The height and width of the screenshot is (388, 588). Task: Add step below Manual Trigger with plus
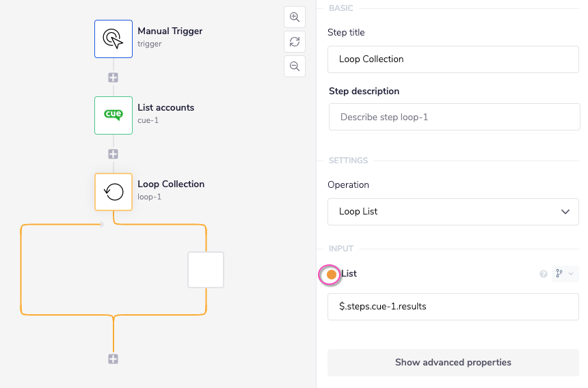click(x=113, y=77)
